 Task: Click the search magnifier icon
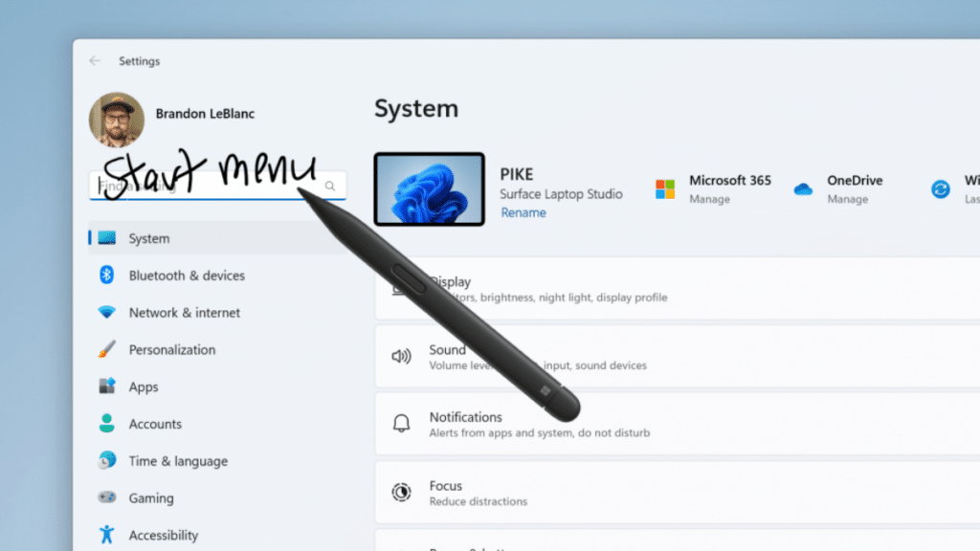coord(330,187)
